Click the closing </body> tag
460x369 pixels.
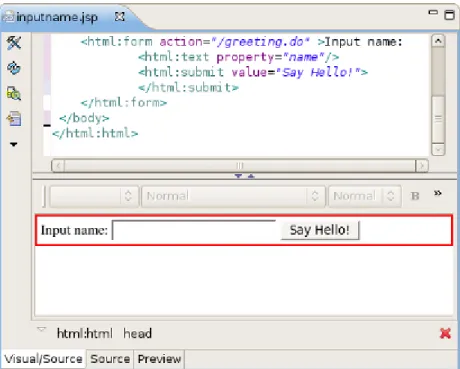click(x=84, y=118)
